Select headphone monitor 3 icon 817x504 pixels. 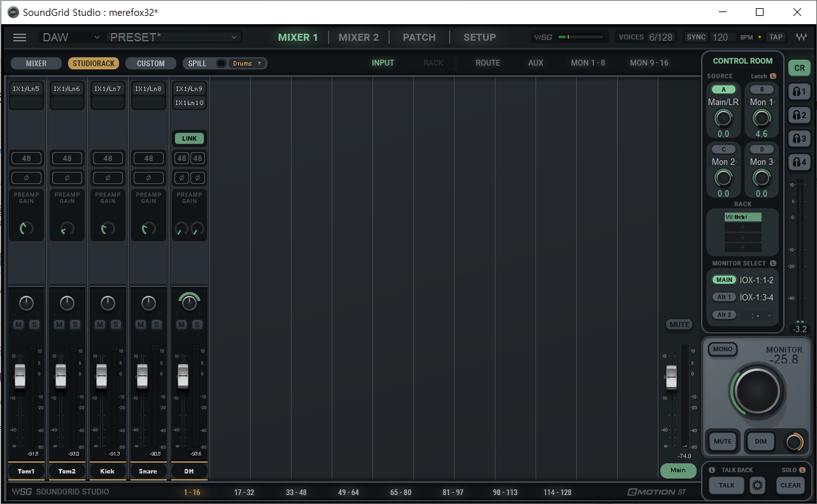click(x=799, y=139)
